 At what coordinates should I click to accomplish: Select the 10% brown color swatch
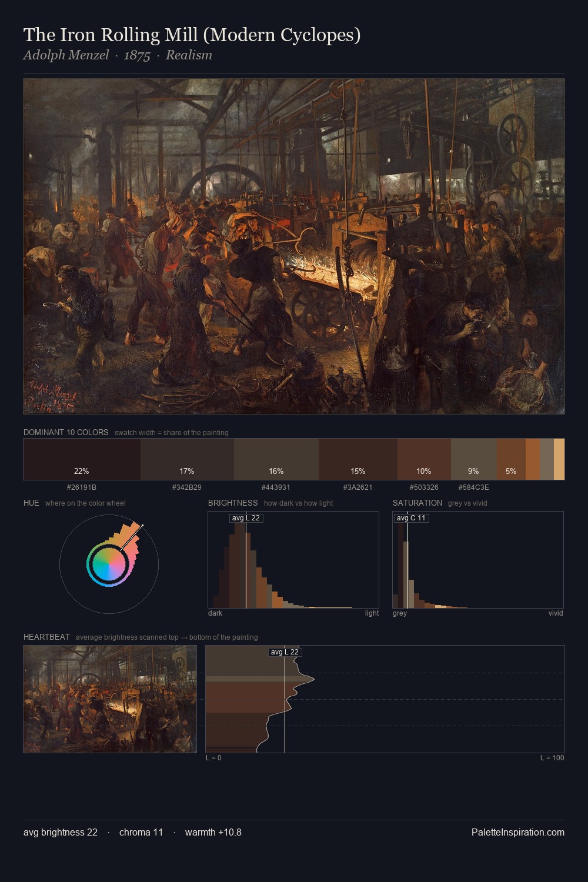424,459
